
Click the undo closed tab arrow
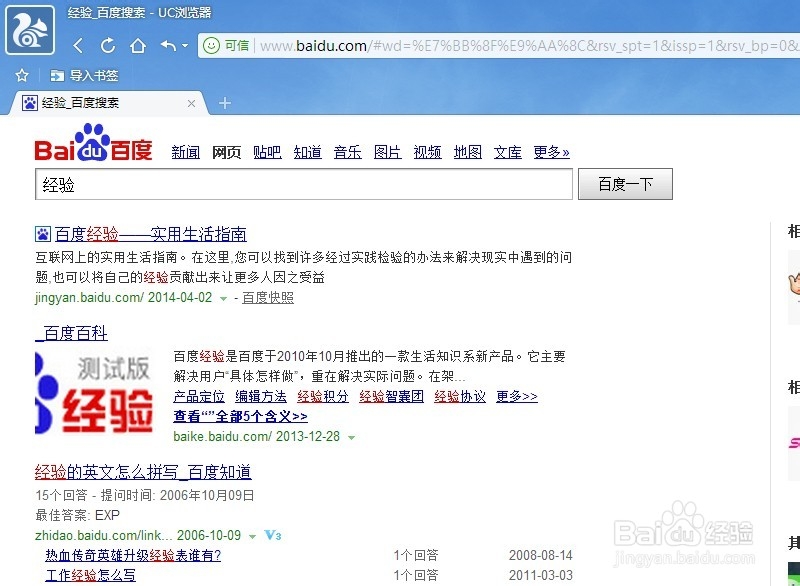(x=168, y=46)
